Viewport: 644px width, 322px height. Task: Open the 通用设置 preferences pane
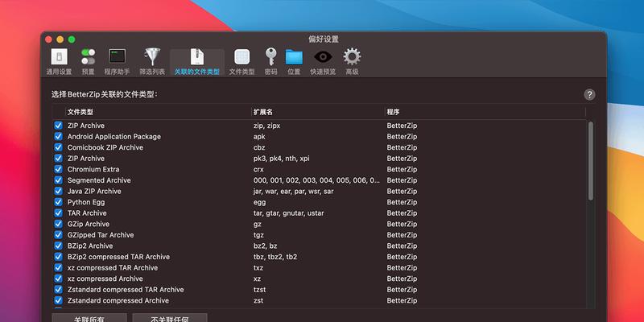[59, 62]
